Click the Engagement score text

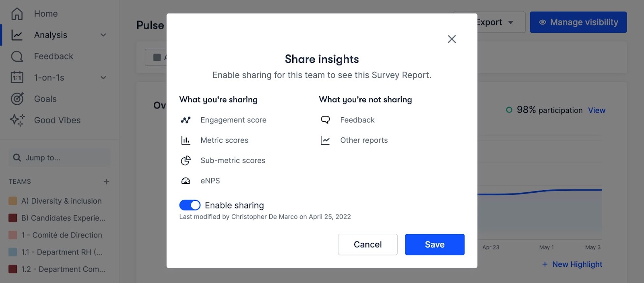point(233,120)
